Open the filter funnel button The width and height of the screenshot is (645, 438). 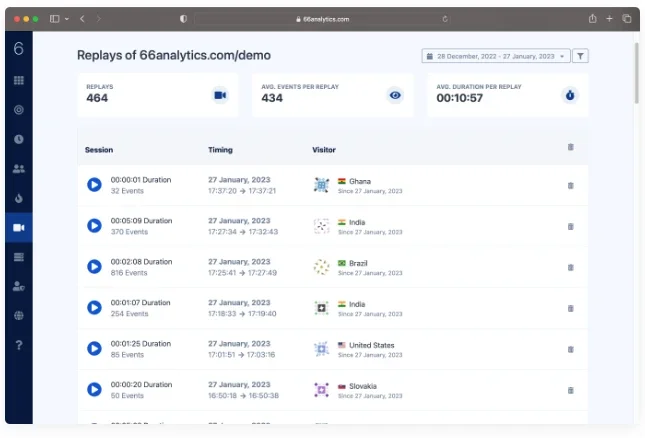coord(580,56)
